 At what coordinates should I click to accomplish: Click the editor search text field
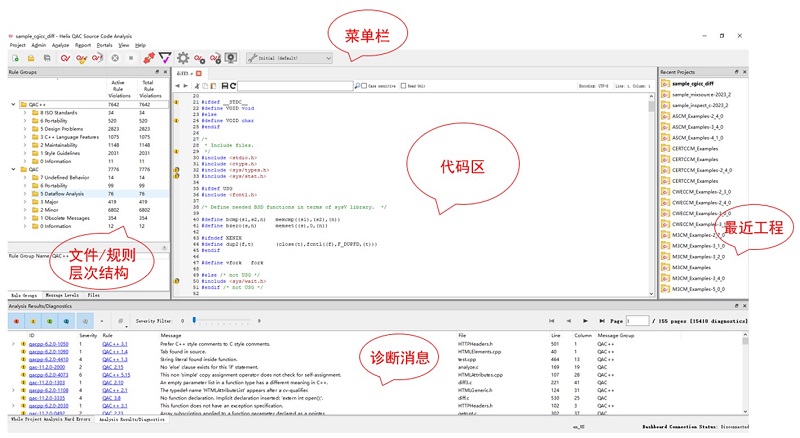coord(295,86)
